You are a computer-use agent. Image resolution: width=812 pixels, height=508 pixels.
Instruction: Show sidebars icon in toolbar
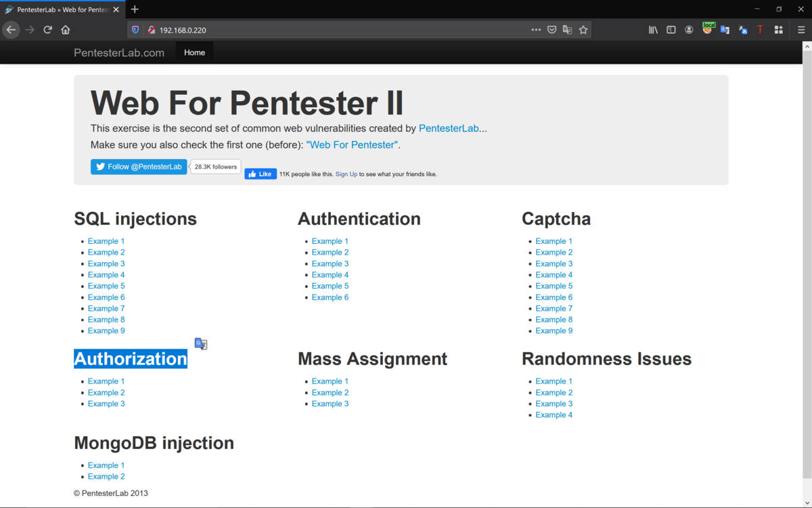click(671, 30)
